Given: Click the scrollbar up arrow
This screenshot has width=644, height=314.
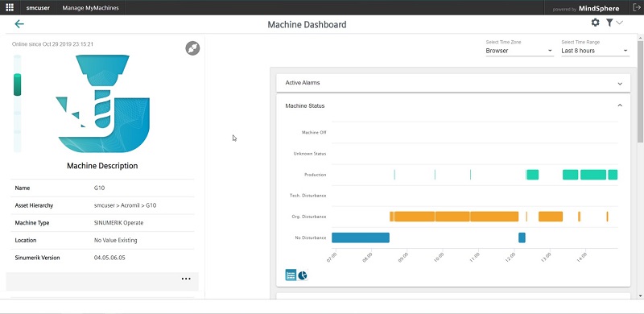Looking at the screenshot, I should point(640,38).
